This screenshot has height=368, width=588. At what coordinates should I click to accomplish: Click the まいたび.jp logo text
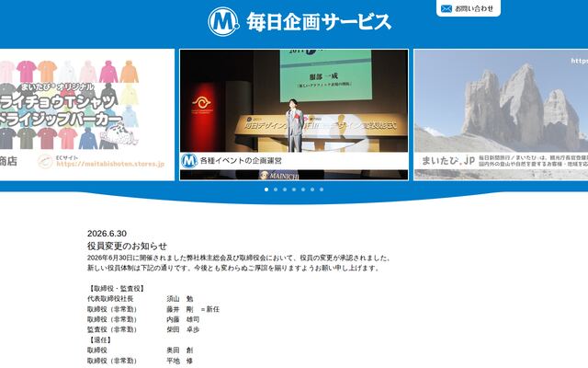(x=448, y=161)
